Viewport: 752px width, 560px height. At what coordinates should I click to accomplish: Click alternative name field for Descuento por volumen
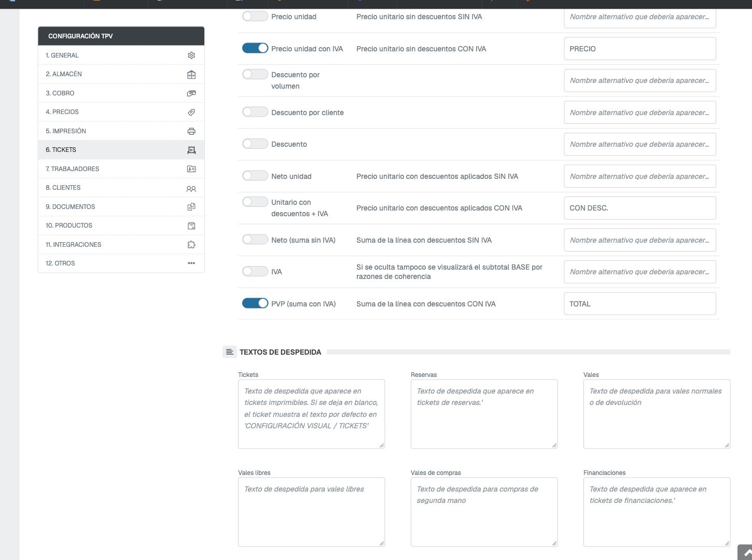pyautogui.click(x=640, y=80)
